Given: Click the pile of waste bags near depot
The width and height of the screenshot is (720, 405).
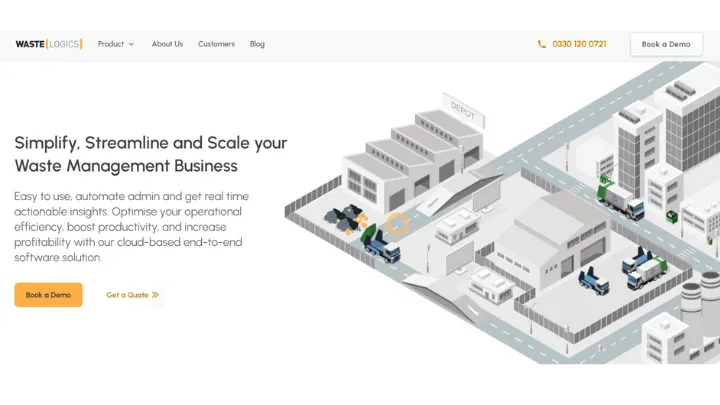Looking at the screenshot, I should [x=345, y=217].
